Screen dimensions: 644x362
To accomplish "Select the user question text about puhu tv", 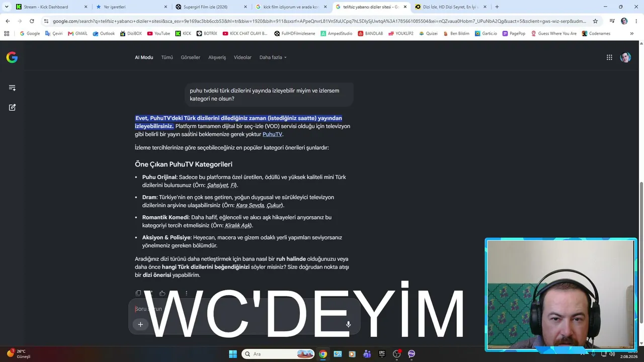I will point(264,95).
